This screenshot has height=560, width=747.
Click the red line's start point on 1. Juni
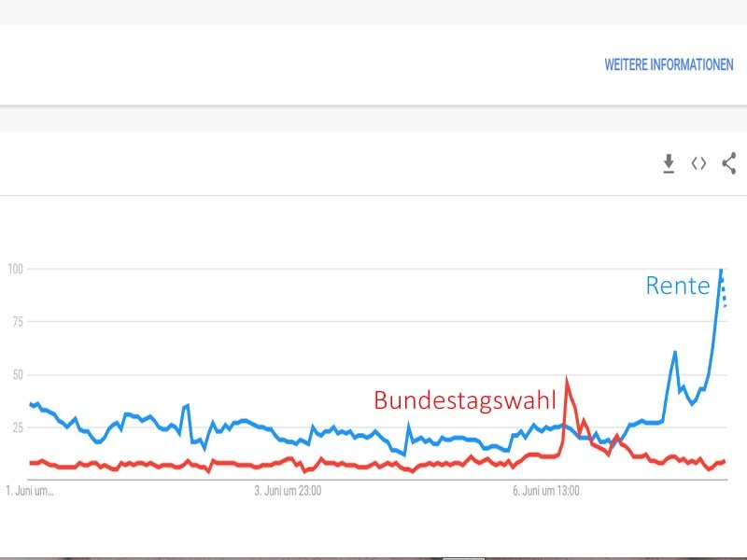(31, 463)
